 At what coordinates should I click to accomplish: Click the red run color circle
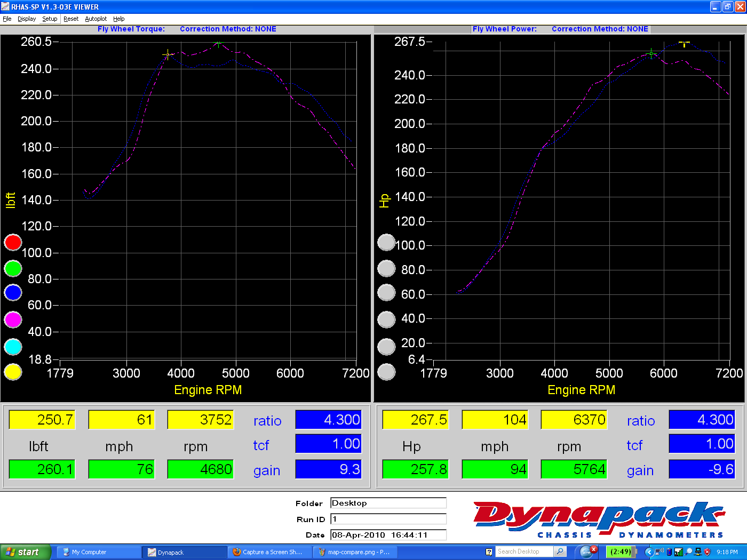tap(13, 243)
